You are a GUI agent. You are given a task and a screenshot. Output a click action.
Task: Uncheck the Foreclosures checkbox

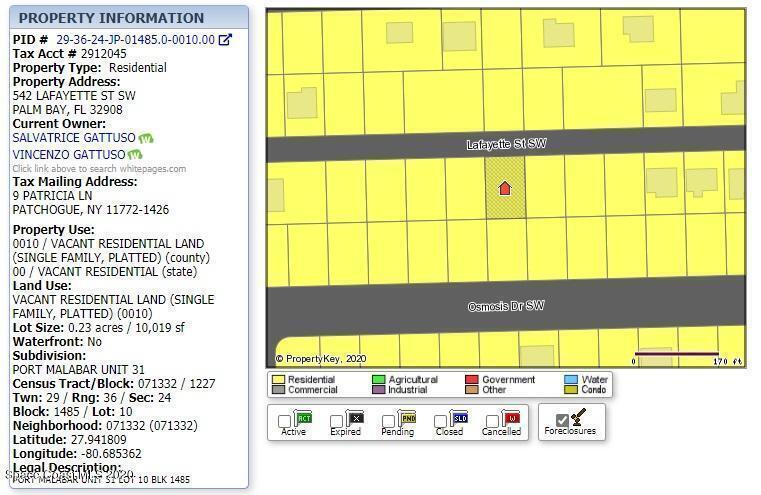[x=561, y=420]
